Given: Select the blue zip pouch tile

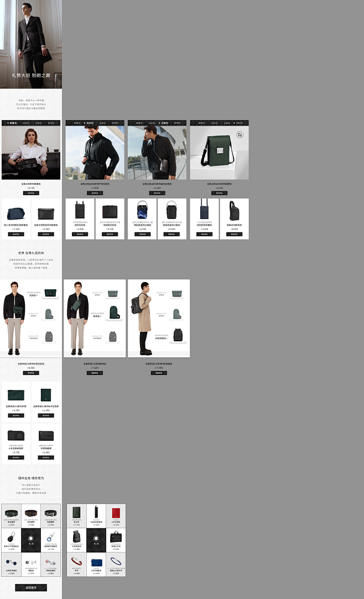Looking at the screenshot, I should (x=96, y=564).
